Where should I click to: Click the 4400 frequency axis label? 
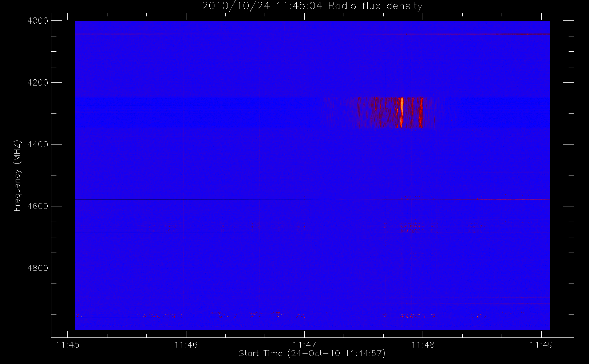pos(38,145)
